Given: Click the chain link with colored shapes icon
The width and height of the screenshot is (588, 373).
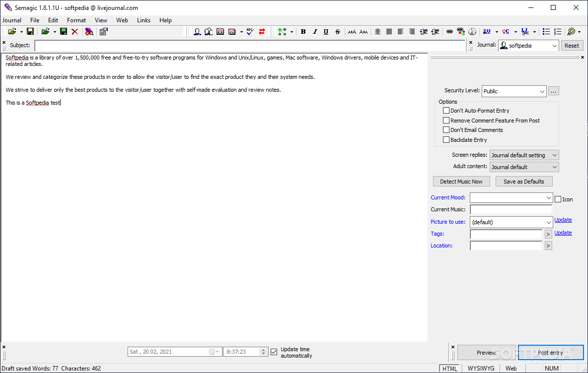Looking at the screenshot, I should 461,31.
